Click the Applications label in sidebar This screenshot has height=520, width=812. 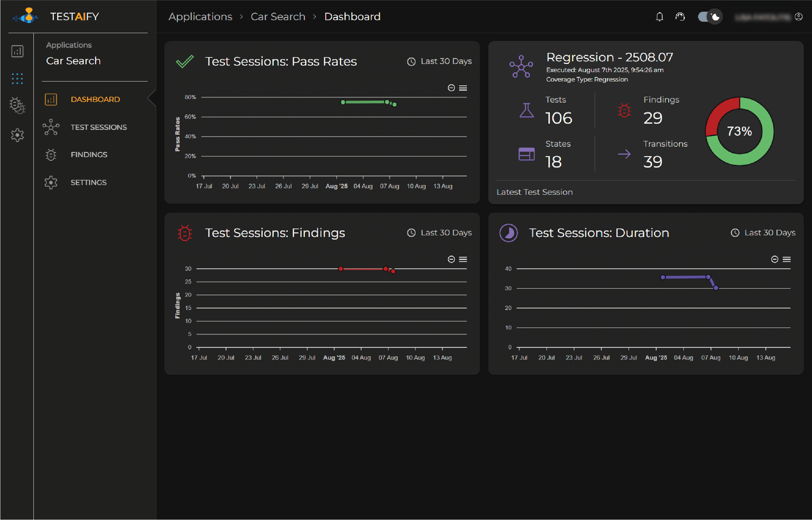[69, 45]
